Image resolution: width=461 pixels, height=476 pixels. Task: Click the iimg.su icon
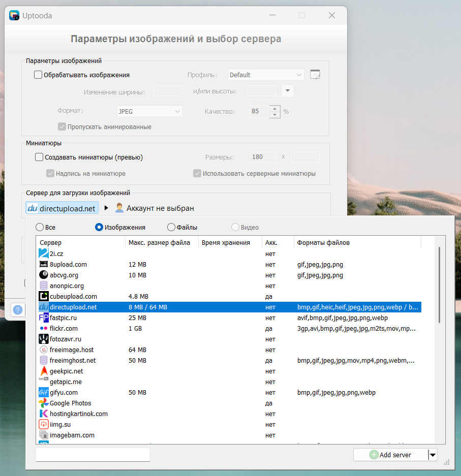[x=44, y=424]
